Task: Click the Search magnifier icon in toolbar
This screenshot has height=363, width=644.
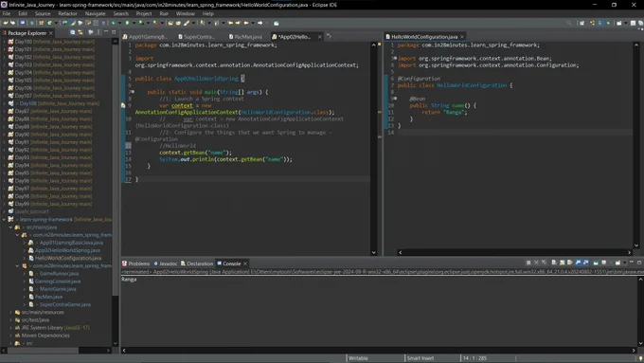Action: [x=569, y=23]
